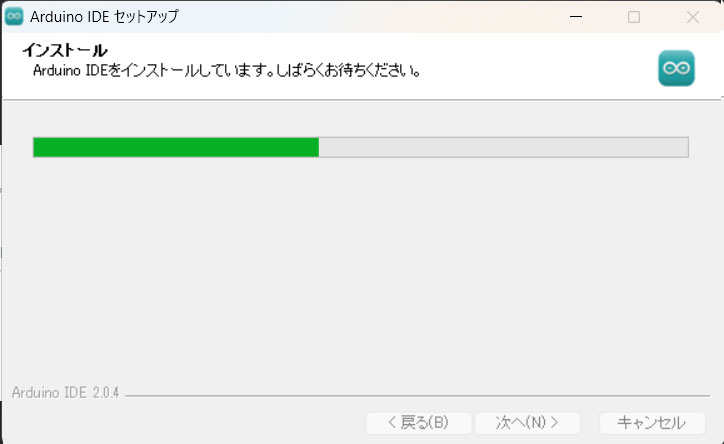Click the bold インストール heading
This screenshot has width=724, height=444.
pos(65,50)
